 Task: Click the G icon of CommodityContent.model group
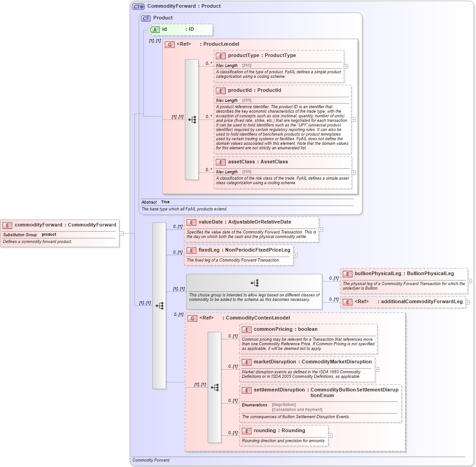[x=192, y=319]
